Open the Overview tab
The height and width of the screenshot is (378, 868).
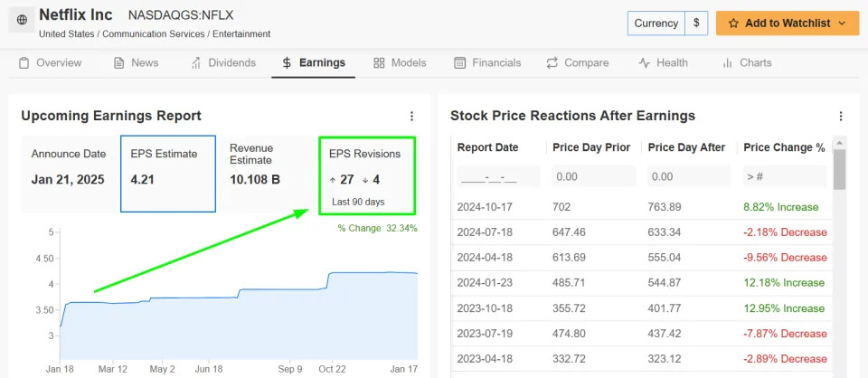coord(50,62)
